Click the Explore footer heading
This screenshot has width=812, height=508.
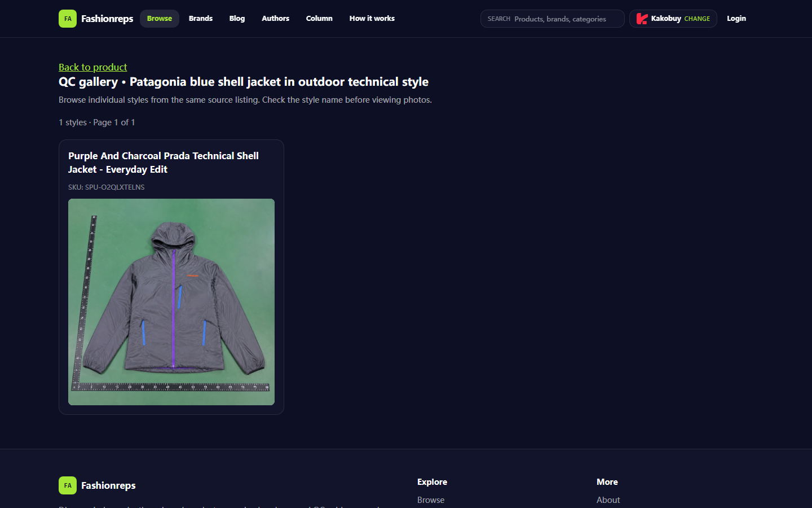click(432, 482)
